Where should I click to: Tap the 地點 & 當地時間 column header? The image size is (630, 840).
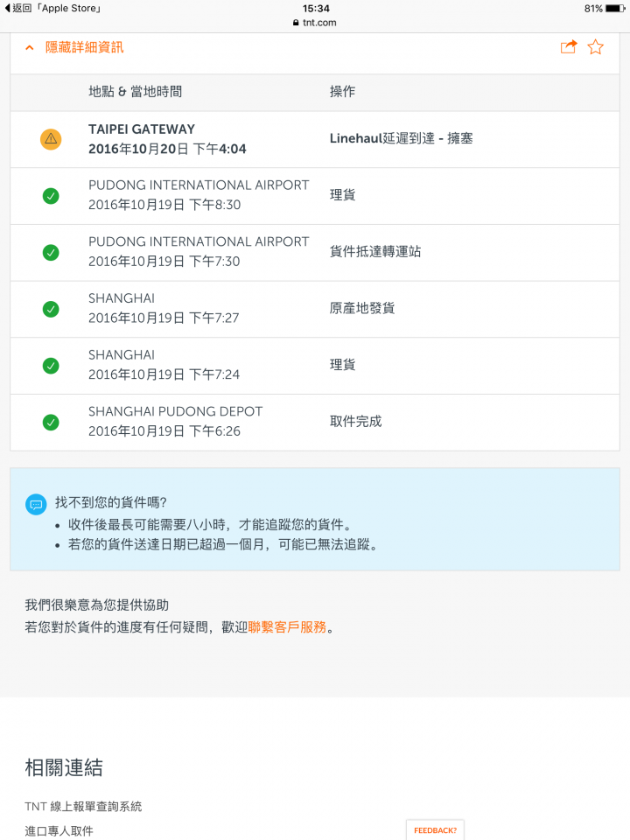tap(135, 92)
